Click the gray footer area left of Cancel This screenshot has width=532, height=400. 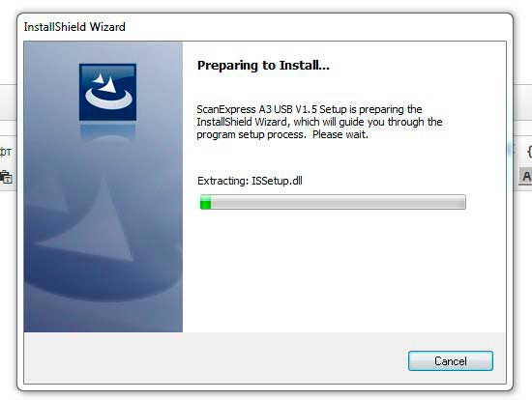click(x=216, y=357)
